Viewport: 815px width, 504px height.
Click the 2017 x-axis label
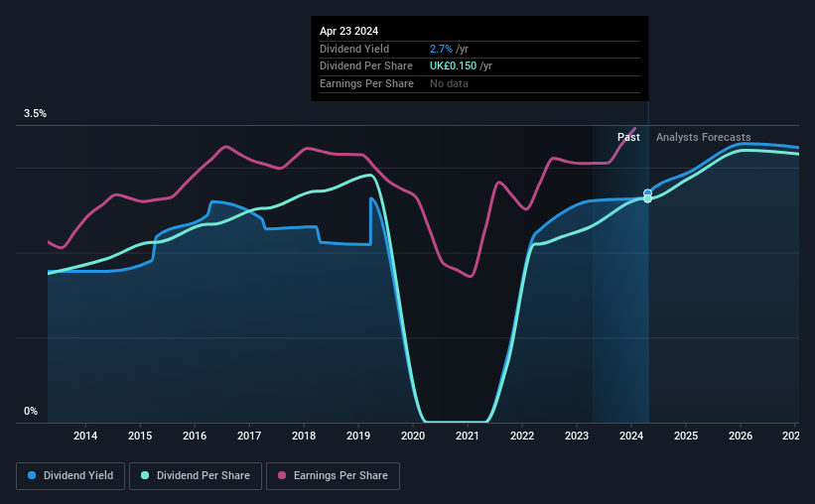point(249,436)
